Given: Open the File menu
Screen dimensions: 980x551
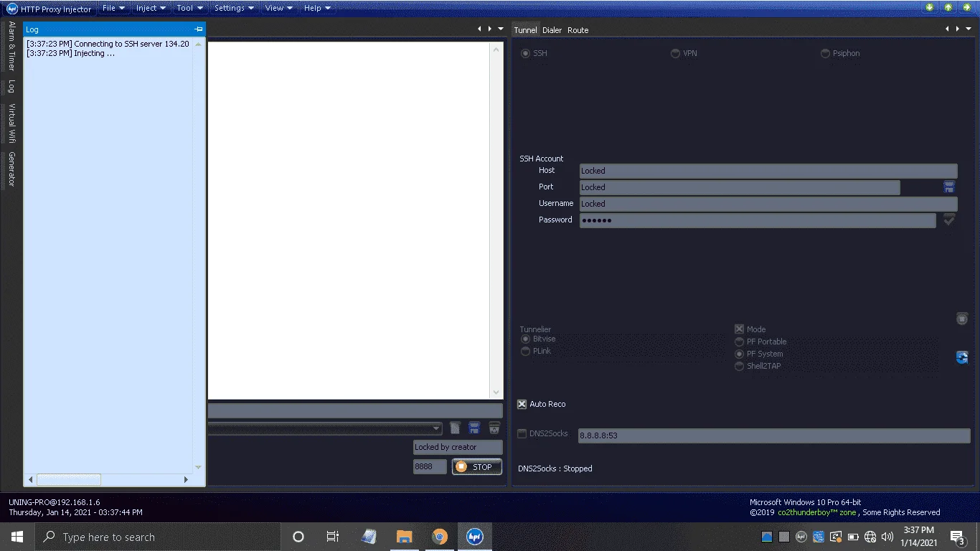Looking at the screenshot, I should 113,8.
